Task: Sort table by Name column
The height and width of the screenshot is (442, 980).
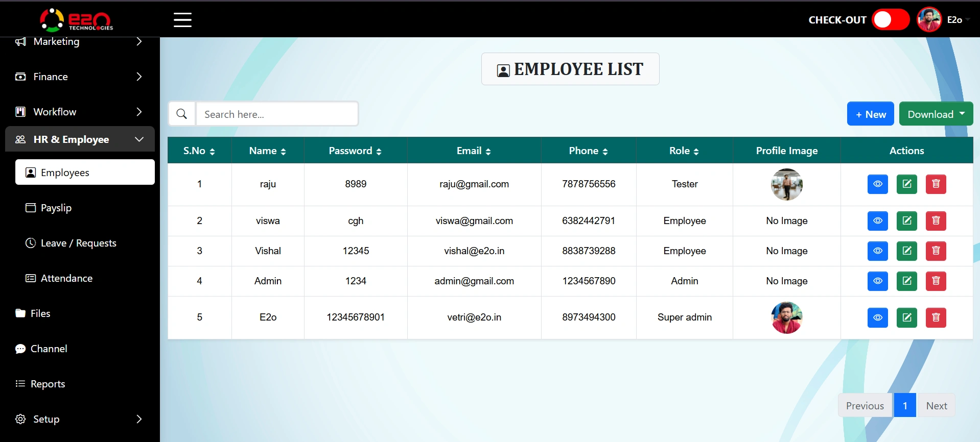Action: 268,151
